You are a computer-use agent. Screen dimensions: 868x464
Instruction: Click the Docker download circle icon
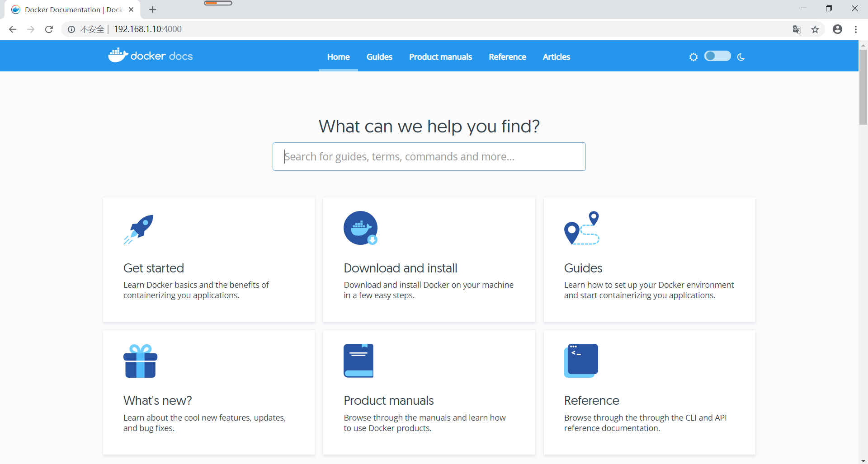click(360, 228)
